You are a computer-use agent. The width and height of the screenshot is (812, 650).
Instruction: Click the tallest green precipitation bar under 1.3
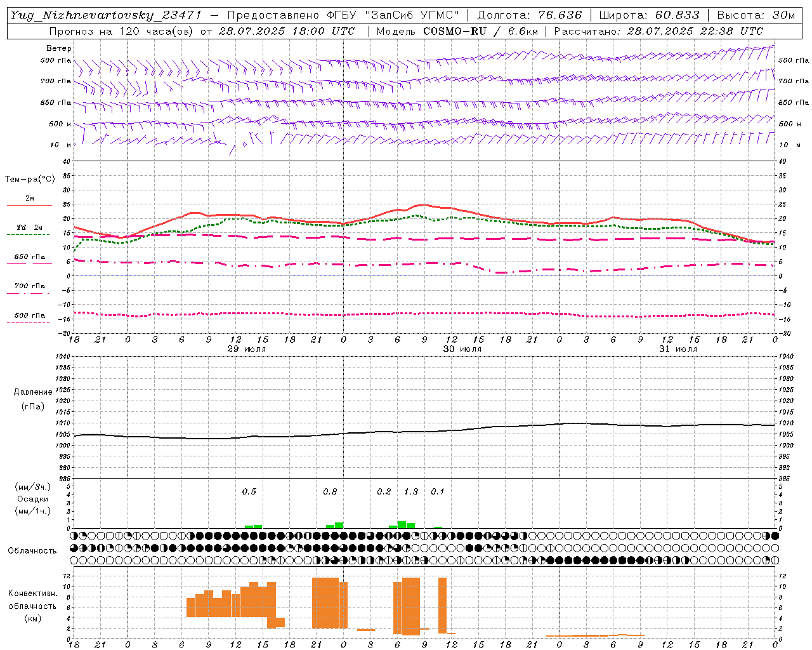(x=402, y=524)
